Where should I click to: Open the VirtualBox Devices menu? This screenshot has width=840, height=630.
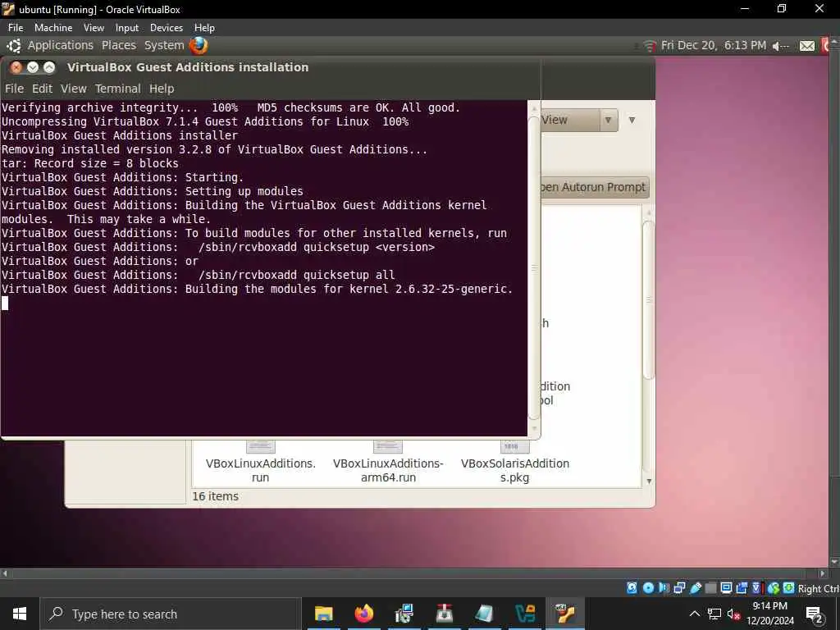pyautogui.click(x=166, y=27)
